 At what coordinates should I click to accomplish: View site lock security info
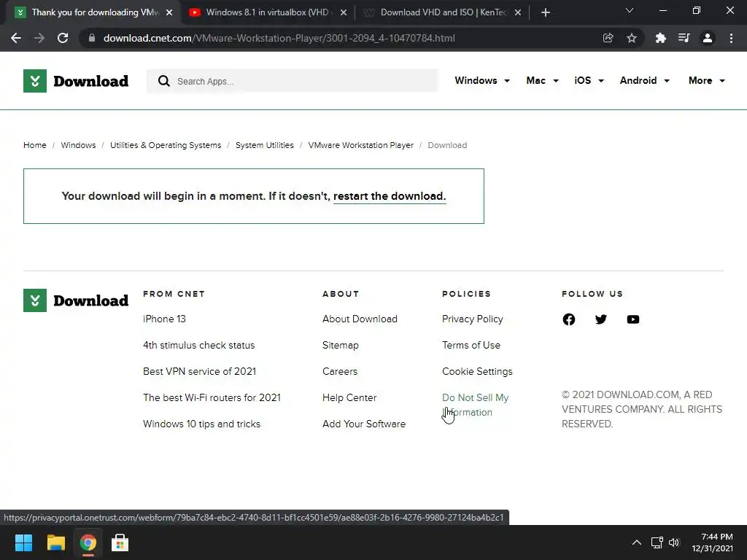(x=92, y=38)
